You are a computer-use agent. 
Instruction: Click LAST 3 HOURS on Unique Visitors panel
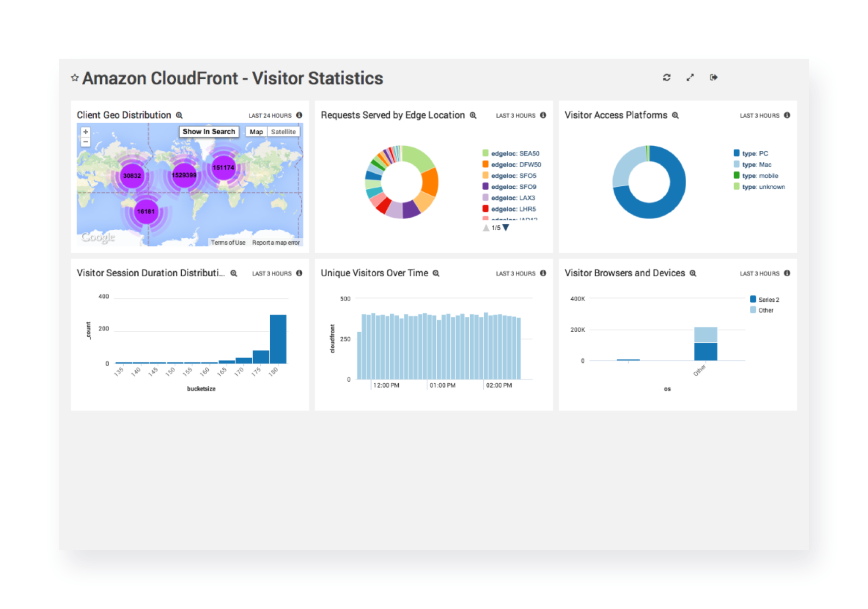(x=515, y=274)
